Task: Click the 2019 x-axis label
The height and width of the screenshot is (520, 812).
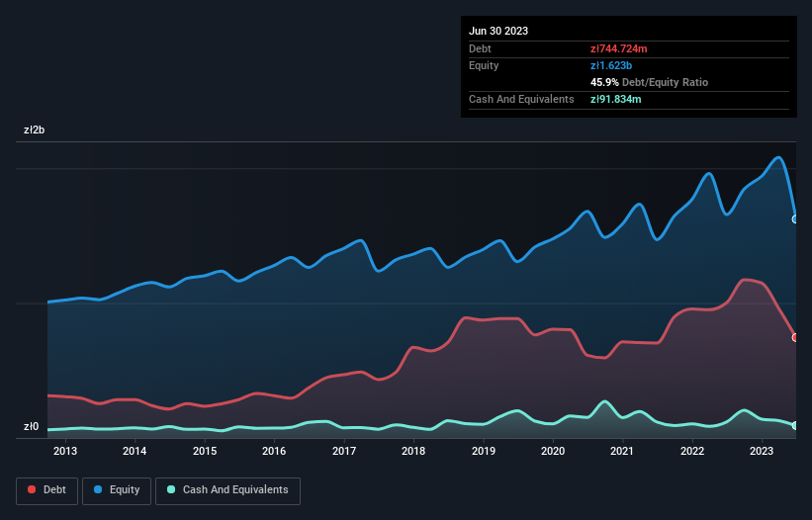Action: point(484,451)
